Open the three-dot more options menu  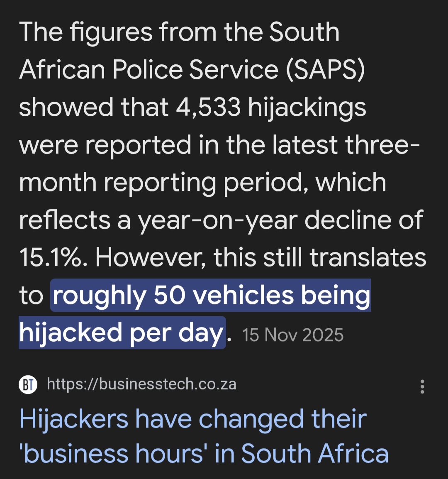422,386
